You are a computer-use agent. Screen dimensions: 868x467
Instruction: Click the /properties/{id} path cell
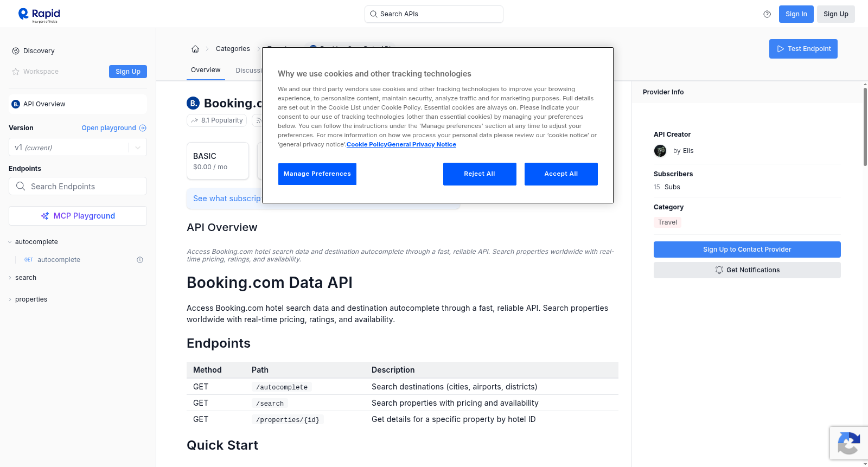tap(288, 420)
